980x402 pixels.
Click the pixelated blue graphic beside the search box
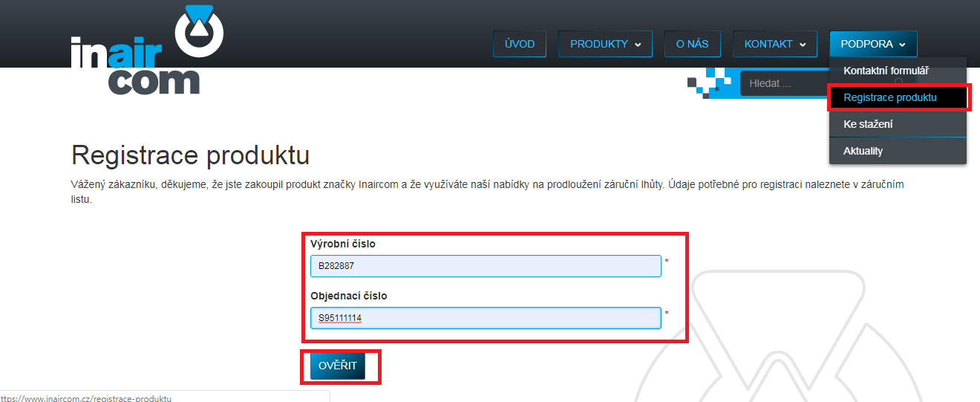(712, 82)
